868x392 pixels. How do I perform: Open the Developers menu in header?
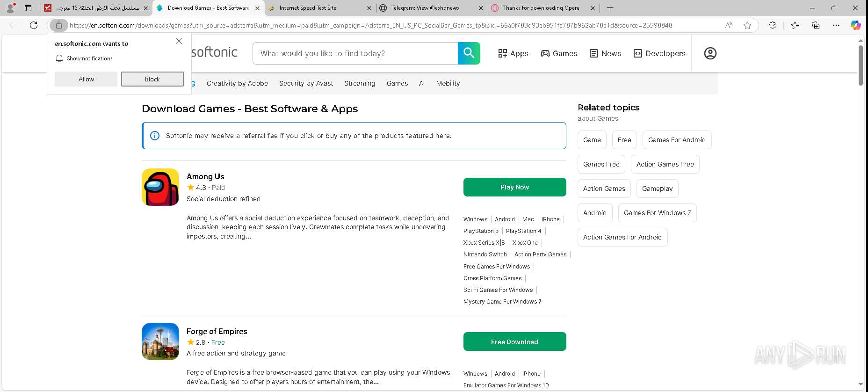[659, 53]
